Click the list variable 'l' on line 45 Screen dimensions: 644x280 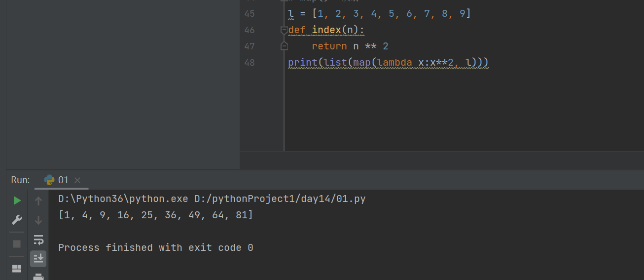pos(290,14)
